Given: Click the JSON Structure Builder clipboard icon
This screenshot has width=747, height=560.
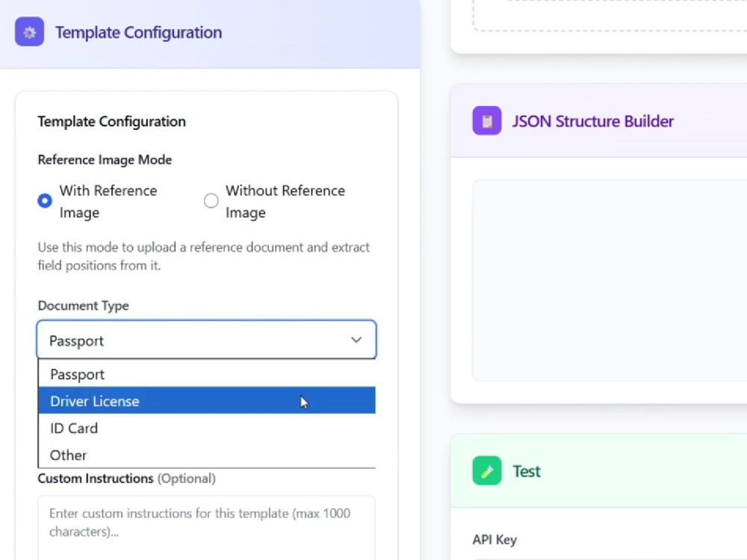Looking at the screenshot, I should 487,120.
